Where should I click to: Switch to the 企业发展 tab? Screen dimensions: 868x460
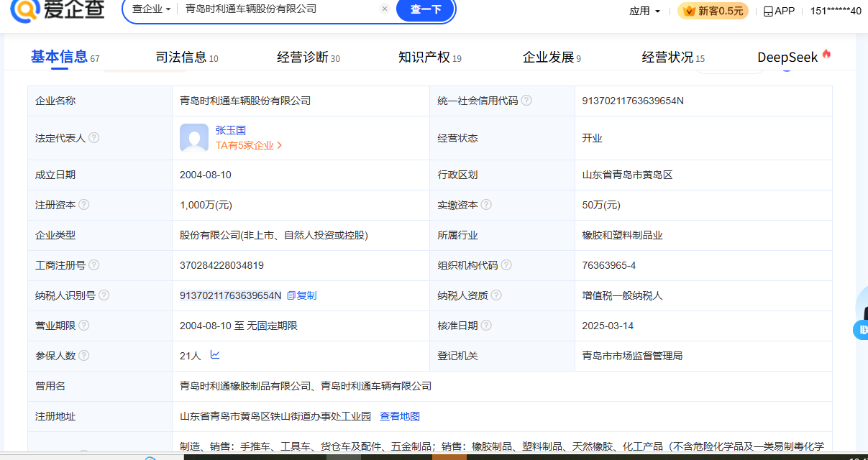(552, 57)
